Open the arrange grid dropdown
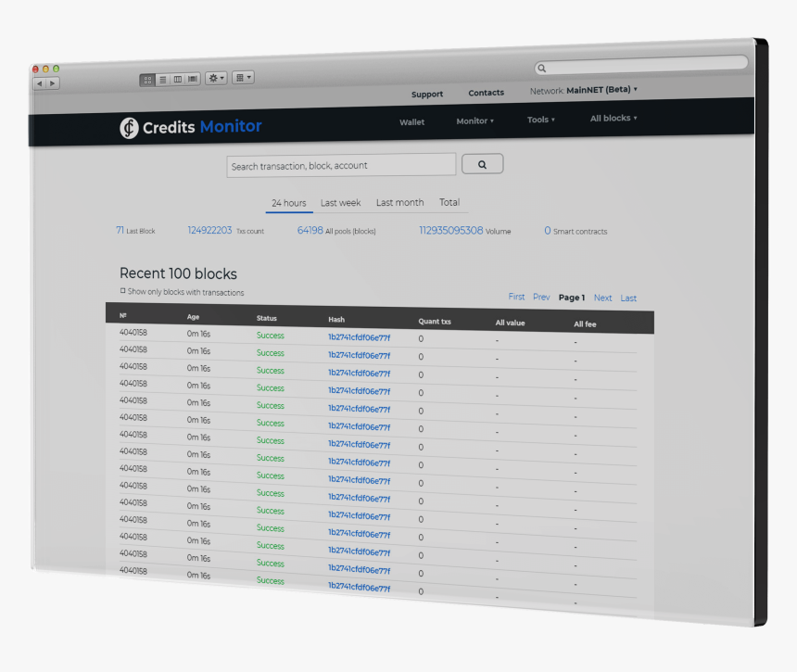The height and width of the screenshot is (672, 797). point(243,77)
